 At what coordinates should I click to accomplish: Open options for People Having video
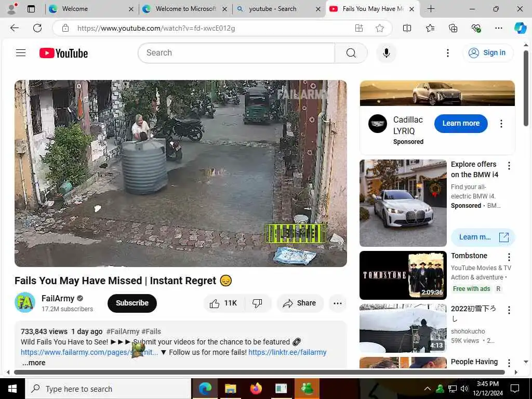509,363
